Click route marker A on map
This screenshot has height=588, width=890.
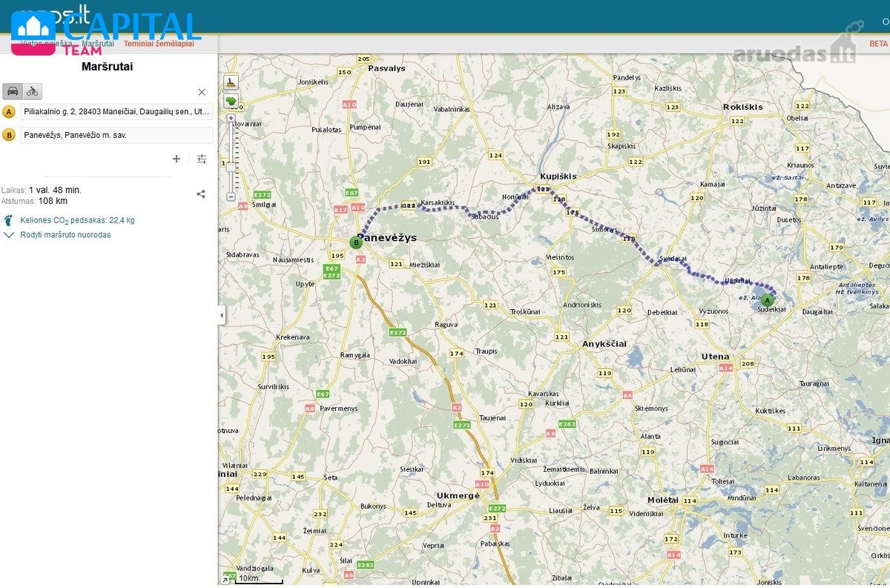point(766,300)
